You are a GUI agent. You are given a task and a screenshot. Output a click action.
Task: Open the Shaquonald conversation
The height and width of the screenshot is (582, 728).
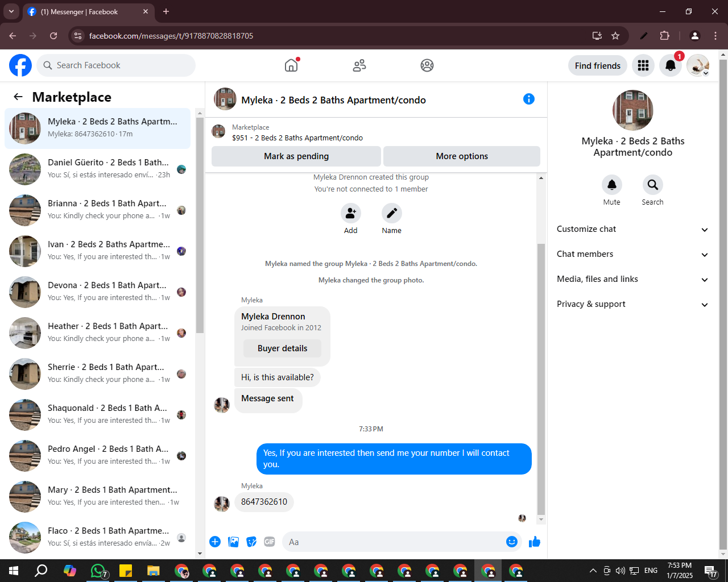click(x=98, y=415)
